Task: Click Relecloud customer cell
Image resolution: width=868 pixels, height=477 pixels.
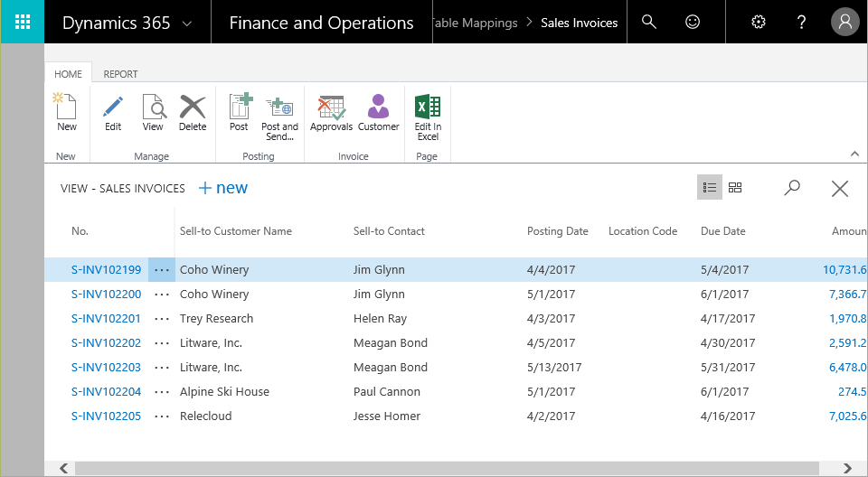Action: click(x=205, y=416)
